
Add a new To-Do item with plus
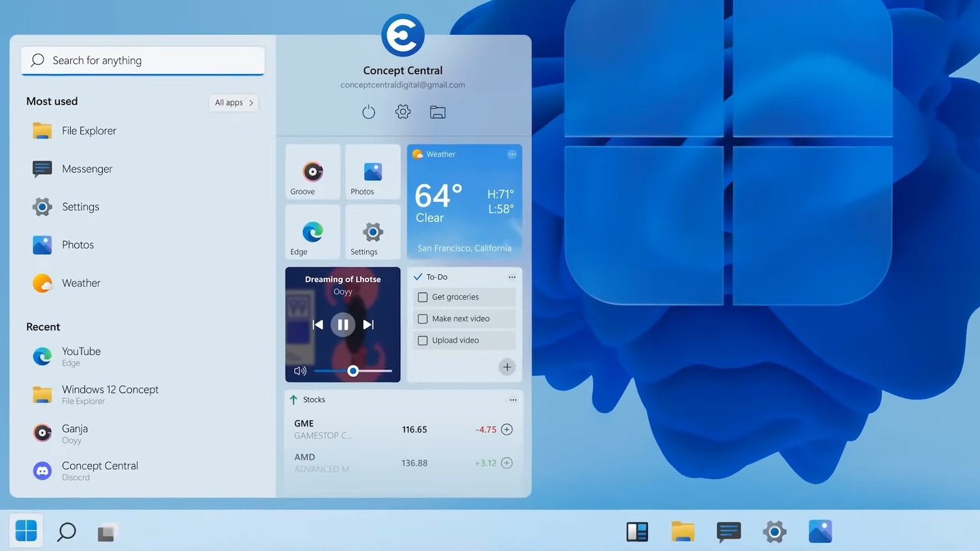[x=507, y=367]
